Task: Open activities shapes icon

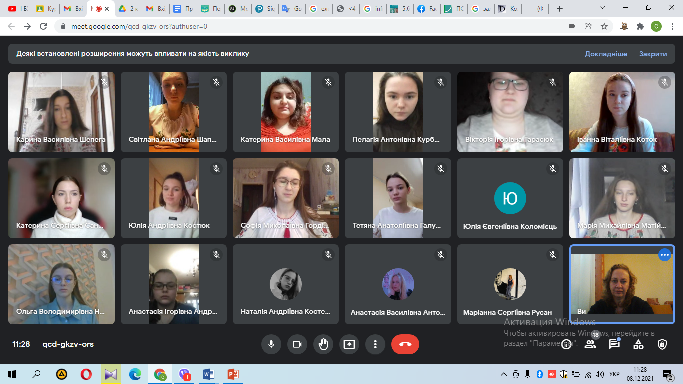Action: pyautogui.click(x=638, y=344)
